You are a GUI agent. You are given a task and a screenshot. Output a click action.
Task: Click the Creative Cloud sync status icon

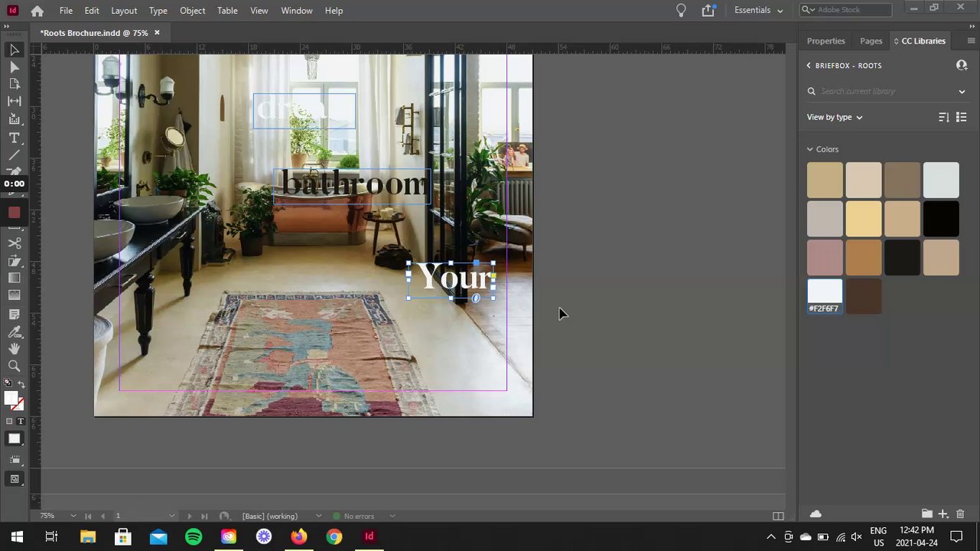coord(816,514)
